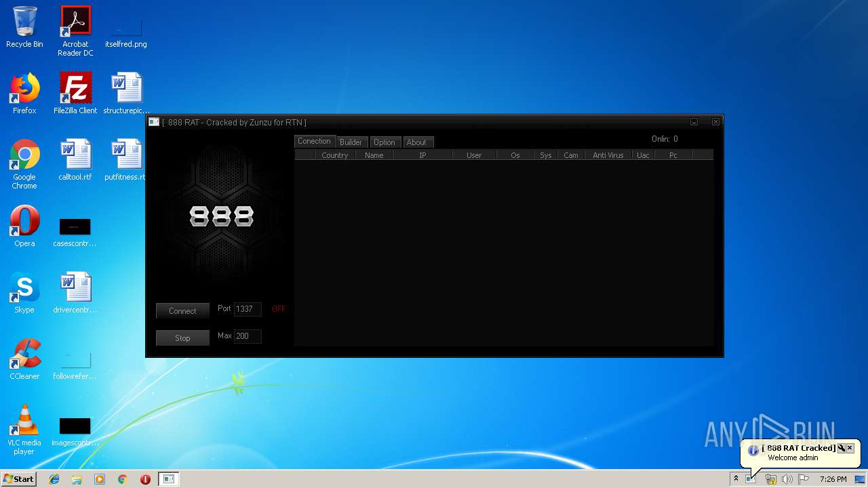The width and height of the screenshot is (868, 488).
Task: Open the Recycle Bin desktop icon
Action: [x=24, y=27]
